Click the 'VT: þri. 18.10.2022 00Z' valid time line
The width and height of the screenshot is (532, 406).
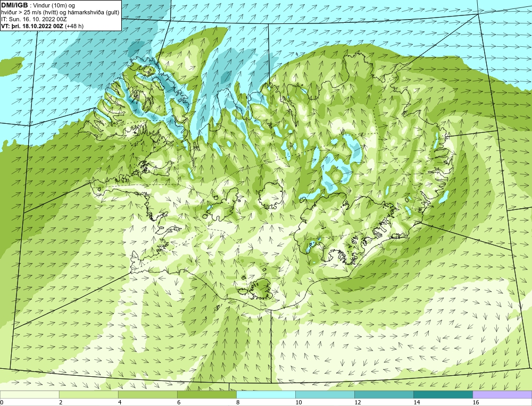pos(32,26)
